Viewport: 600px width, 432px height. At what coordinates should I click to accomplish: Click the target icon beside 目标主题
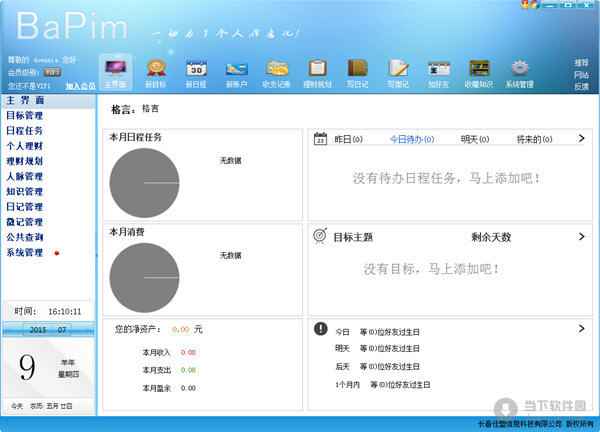320,236
